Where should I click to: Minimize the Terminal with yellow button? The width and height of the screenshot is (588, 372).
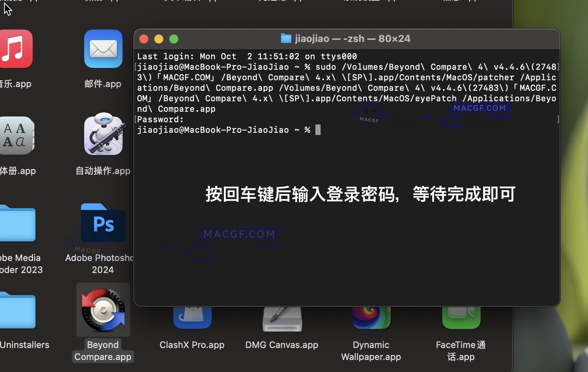[x=159, y=39]
